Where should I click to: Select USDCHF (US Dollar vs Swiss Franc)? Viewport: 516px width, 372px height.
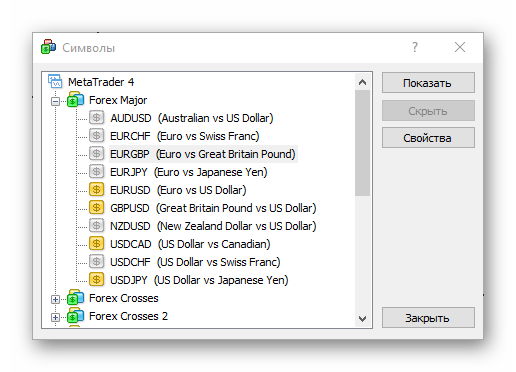195,262
